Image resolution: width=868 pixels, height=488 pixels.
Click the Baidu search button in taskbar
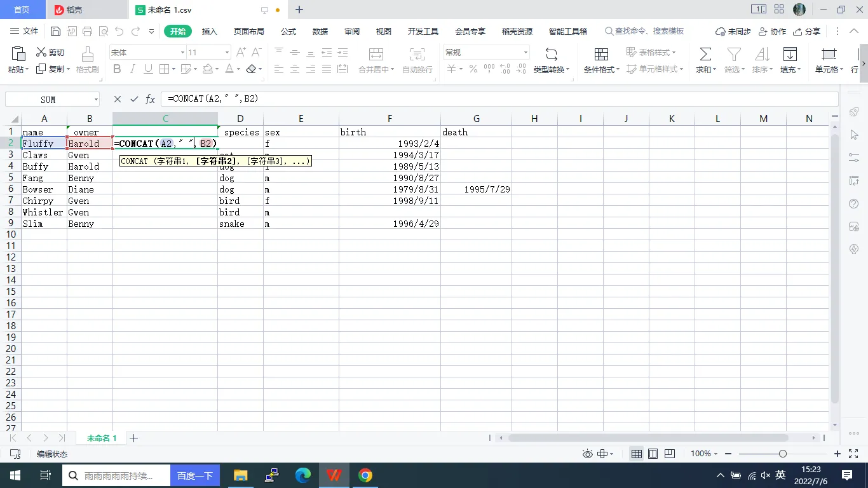click(x=194, y=475)
